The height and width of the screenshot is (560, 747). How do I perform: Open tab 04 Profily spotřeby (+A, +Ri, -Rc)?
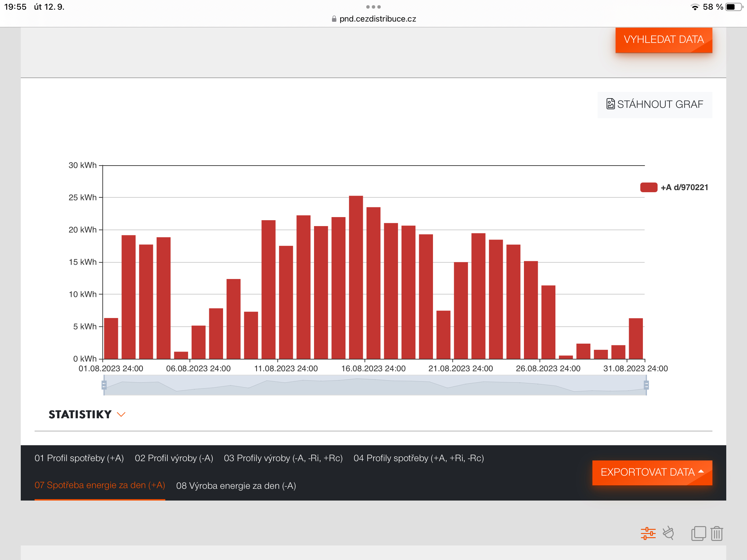(419, 458)
